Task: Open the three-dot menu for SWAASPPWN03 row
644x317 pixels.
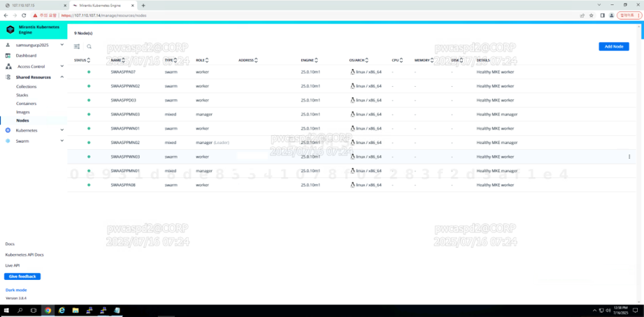Action: (629, 157)
